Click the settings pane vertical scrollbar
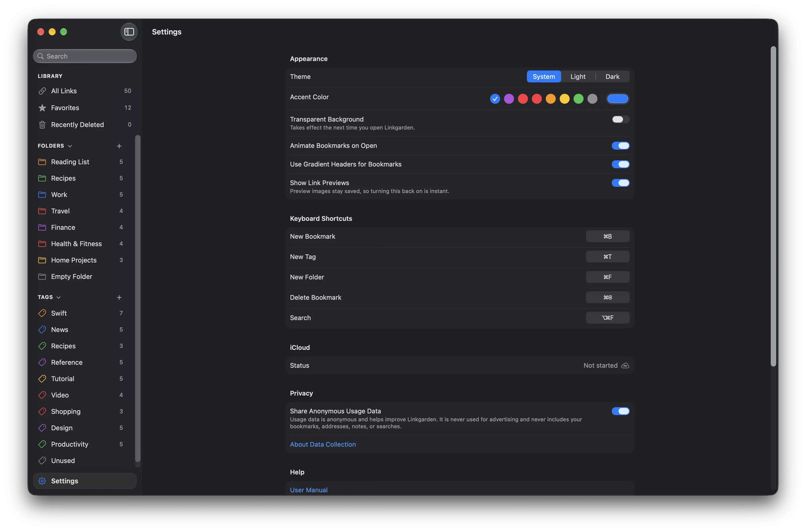This screenshot has width=806, height=532. pos(773,206)
